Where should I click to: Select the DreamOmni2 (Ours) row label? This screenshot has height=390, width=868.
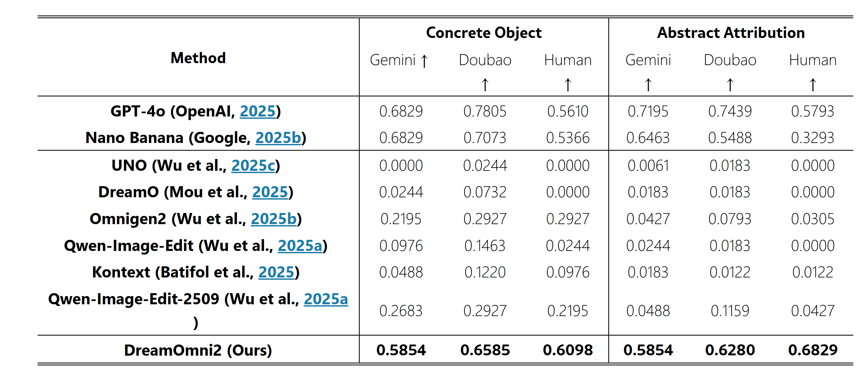[x=198, y=350]
